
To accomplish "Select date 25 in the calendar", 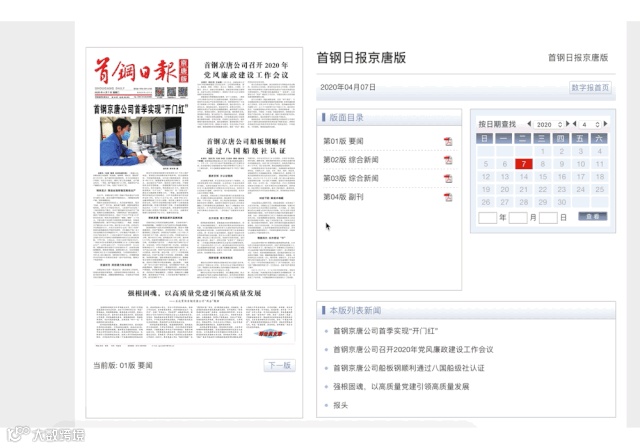I will (x=600, y=189).
